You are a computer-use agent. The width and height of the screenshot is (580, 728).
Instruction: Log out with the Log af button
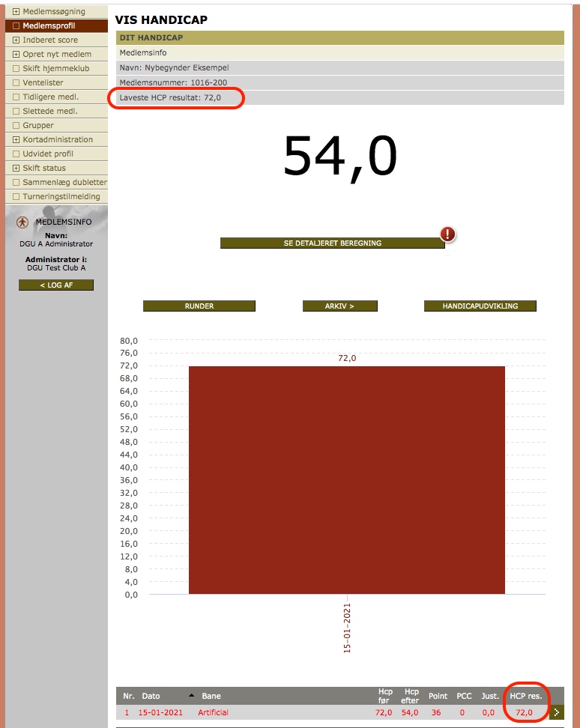point(56,285)
